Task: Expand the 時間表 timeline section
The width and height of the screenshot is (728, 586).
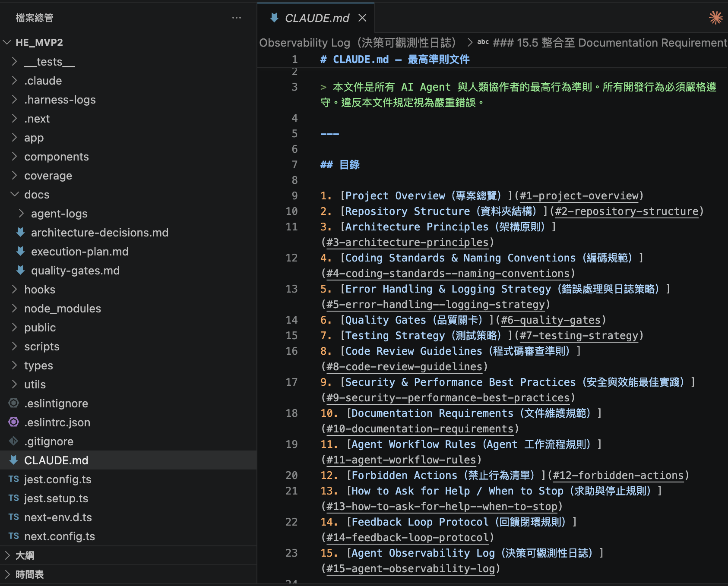Action: coord(7,574)
